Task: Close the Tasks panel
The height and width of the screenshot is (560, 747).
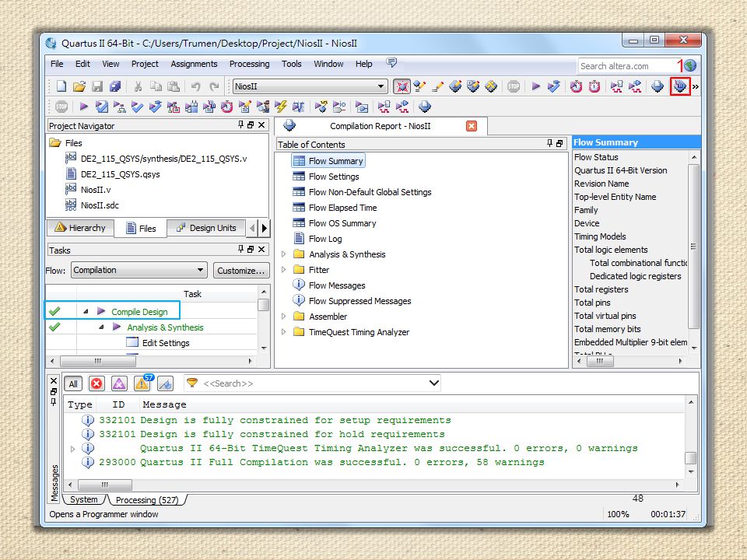Action: [x=261, y=250]
